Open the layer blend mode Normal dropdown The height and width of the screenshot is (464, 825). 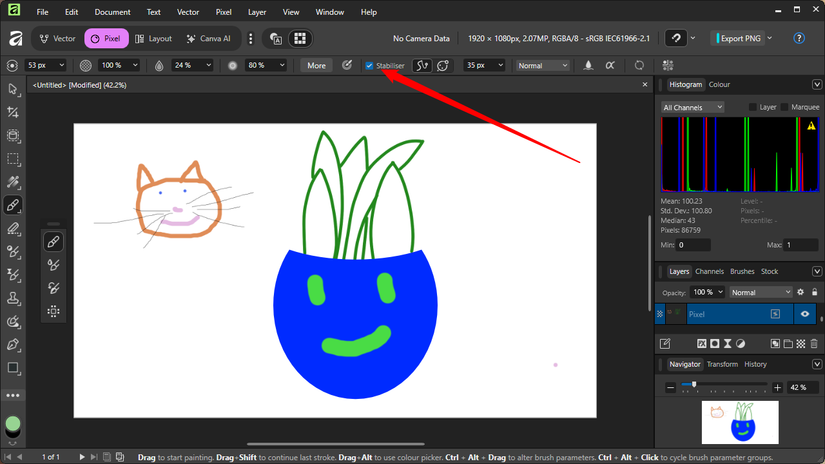(760, 292)
